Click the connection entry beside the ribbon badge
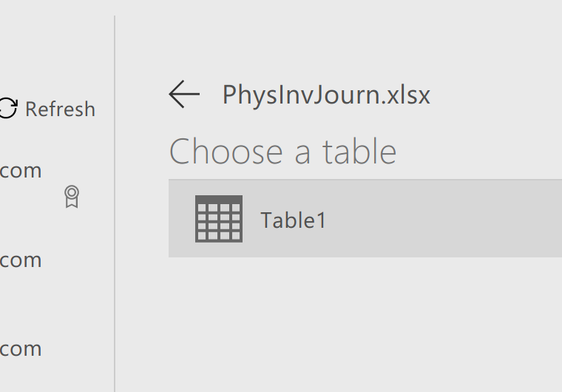 [21, 170]
